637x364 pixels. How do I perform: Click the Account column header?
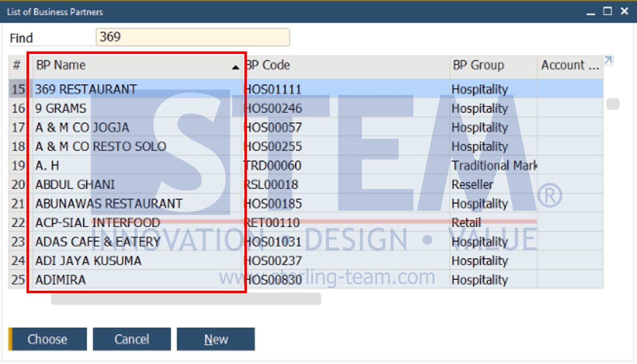(570, 66)
